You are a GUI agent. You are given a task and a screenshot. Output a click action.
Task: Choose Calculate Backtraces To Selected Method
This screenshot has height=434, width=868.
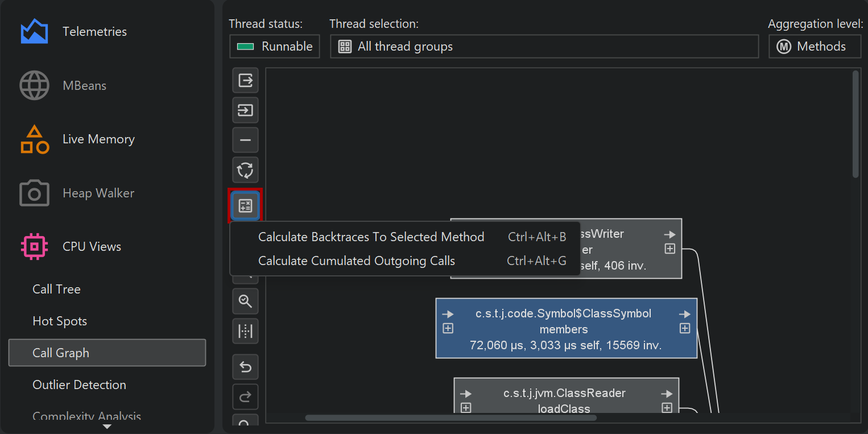371,237
